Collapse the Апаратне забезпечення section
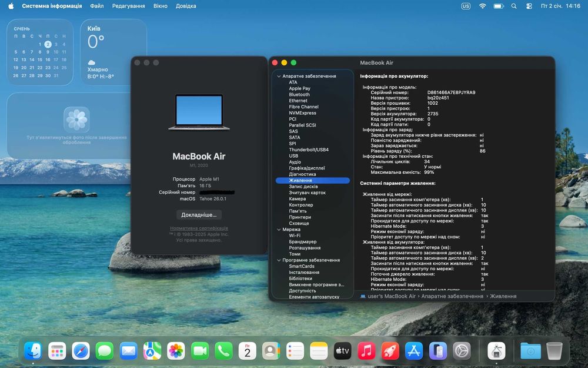 coord(279,76)
